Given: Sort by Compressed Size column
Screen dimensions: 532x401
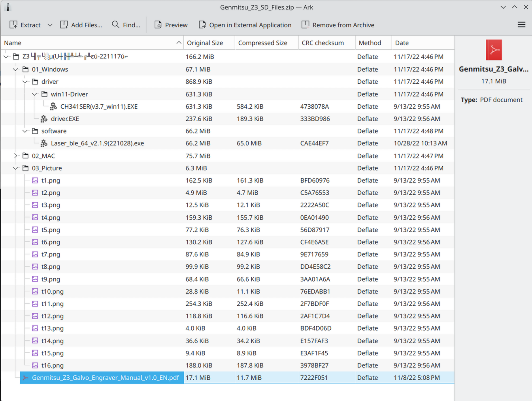Looking at the screenshot, I should 267,43.
